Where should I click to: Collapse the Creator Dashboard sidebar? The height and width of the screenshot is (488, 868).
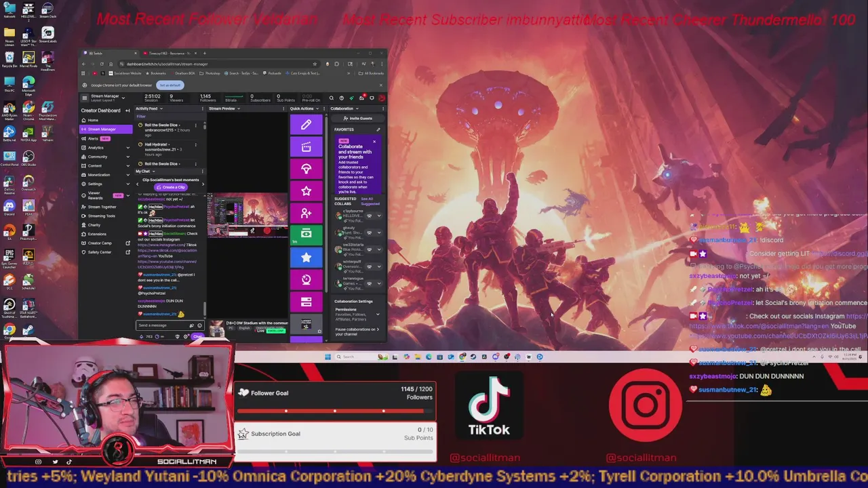127,110
